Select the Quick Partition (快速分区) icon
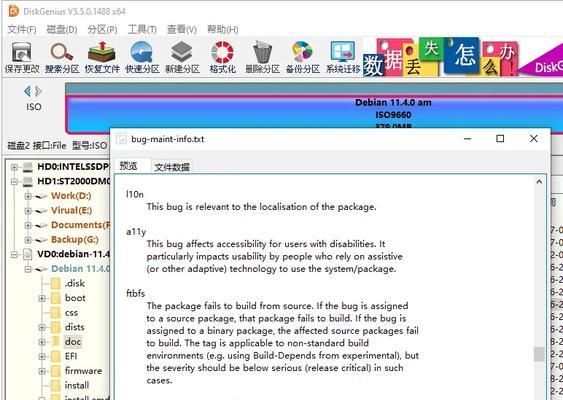563x400 pixels. coord(142,57)
